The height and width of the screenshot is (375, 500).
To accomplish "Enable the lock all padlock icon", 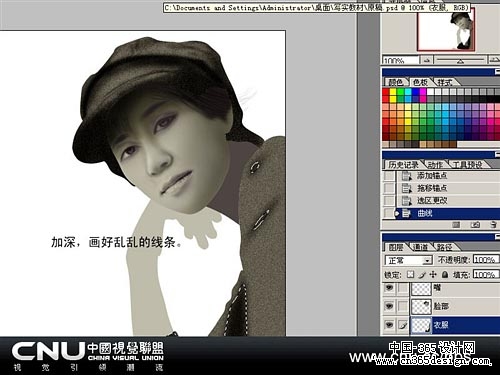I will [x=445, y=274].
